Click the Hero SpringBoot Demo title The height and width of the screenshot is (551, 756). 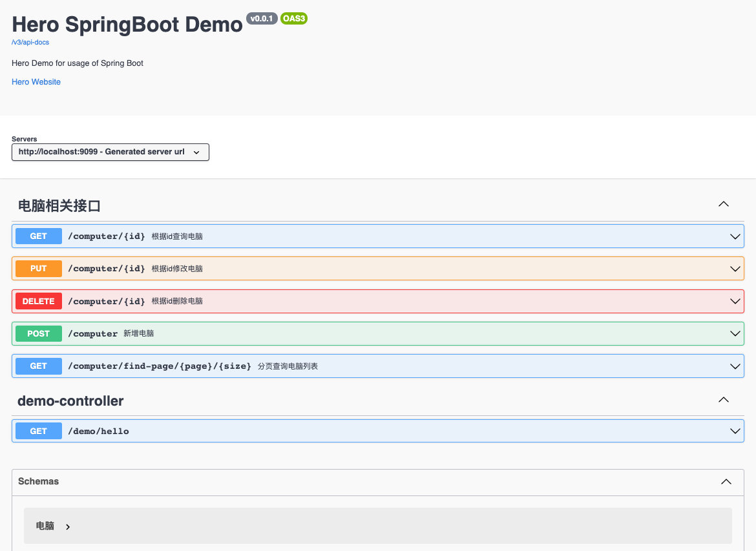127,24
